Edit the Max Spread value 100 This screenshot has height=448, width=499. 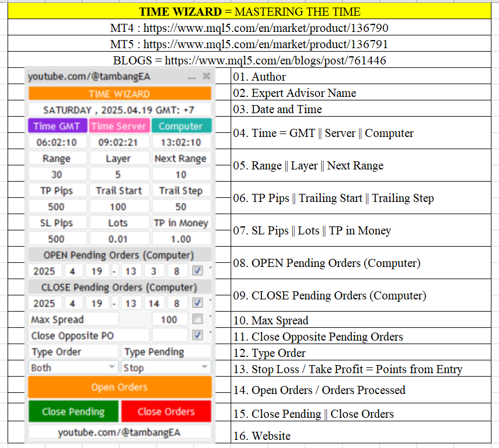click(170, 319)
